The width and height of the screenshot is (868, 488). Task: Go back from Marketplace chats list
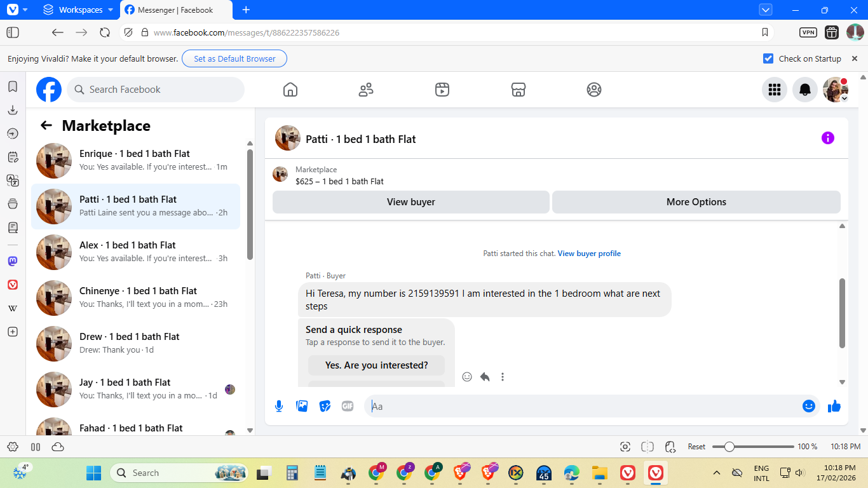(x=46, y=126)
